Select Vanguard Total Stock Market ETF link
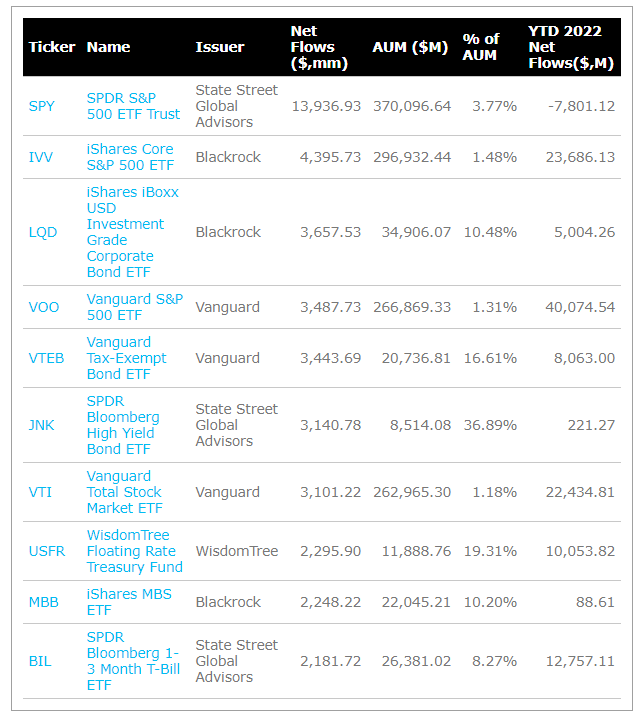644x721 pixels. [125, 492]
